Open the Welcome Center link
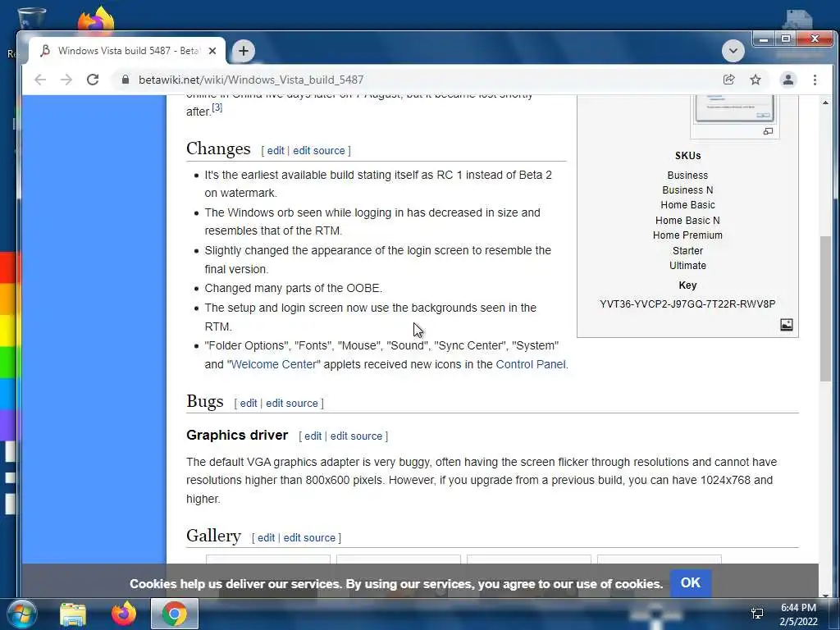The image size is (840, 630). point(274,364)
